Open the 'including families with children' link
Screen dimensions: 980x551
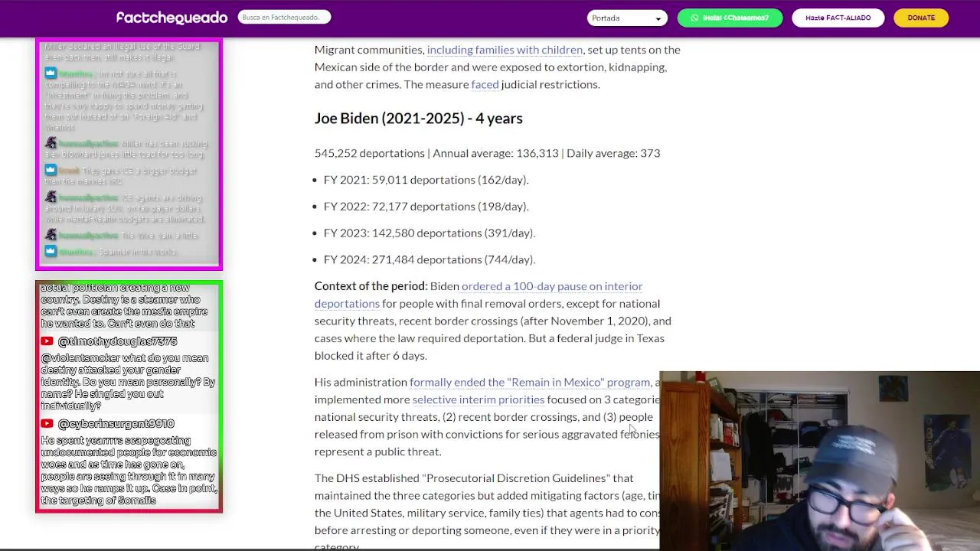505,50
